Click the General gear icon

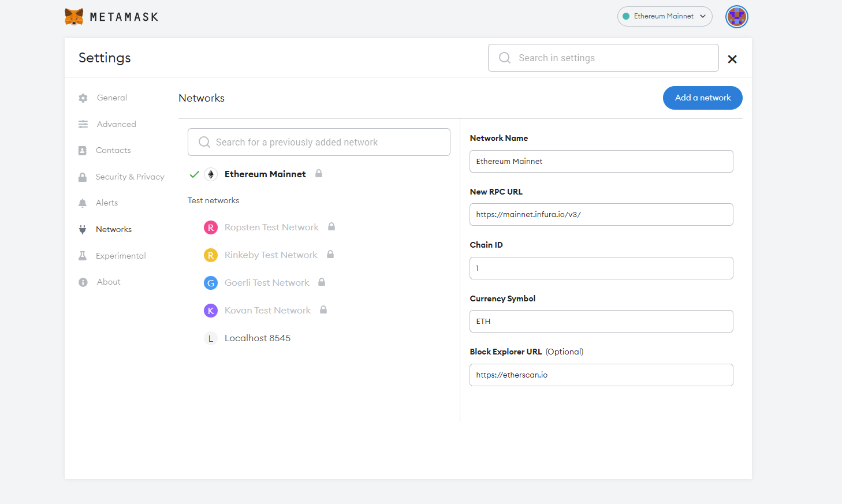83,98
